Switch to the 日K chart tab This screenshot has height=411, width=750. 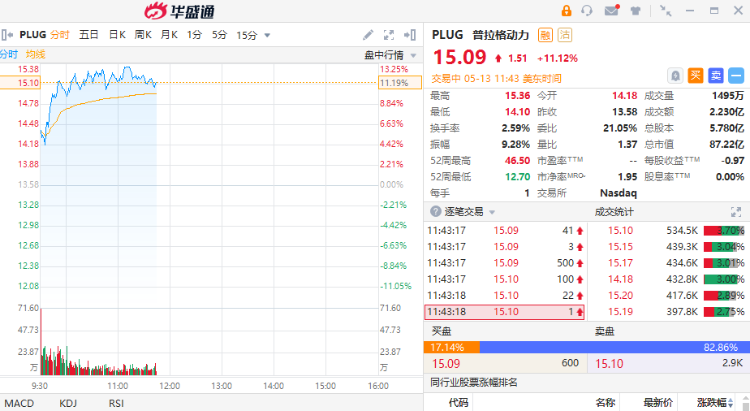(116, 35)
